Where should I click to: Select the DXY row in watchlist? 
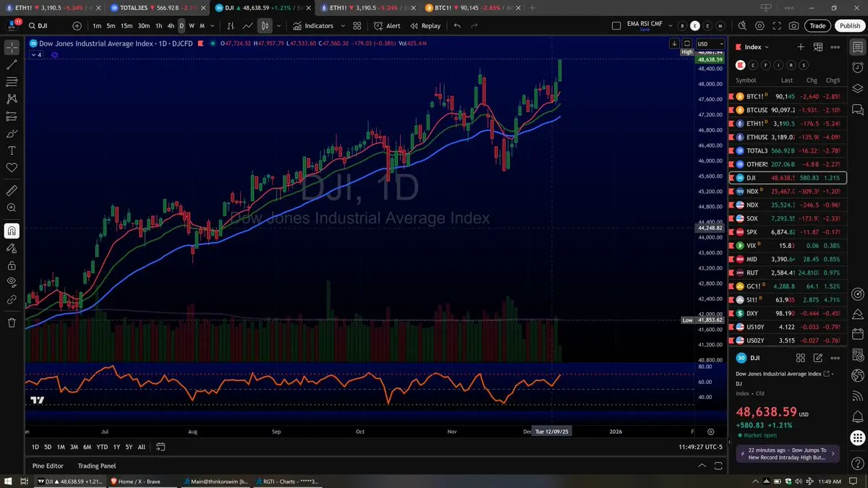pyautogui.click(x=788, y=313)
